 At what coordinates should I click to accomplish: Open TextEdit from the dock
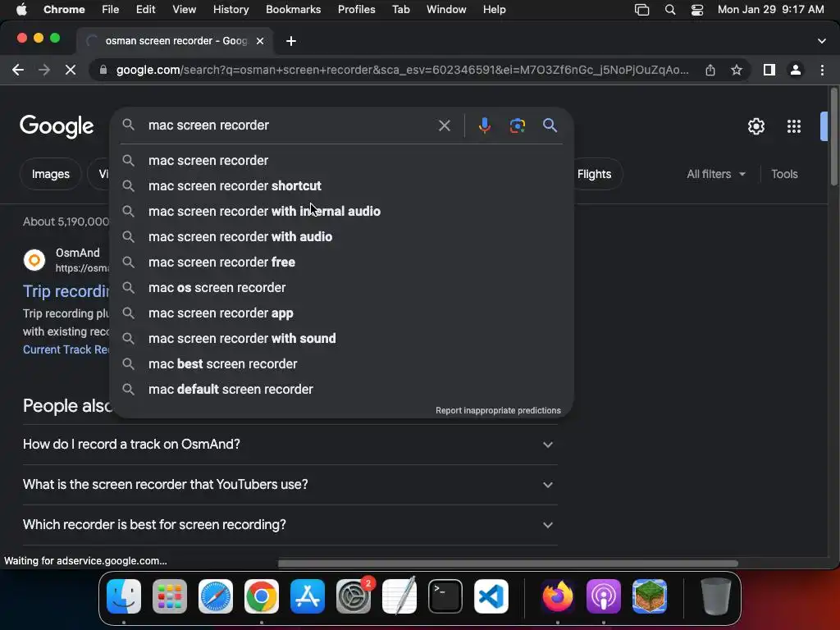point(399,596)
